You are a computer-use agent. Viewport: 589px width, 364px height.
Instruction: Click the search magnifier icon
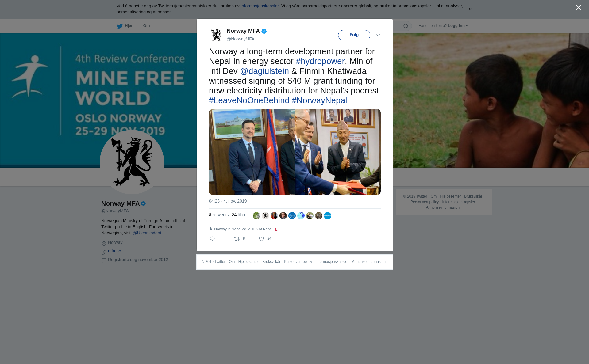point(406,26)
